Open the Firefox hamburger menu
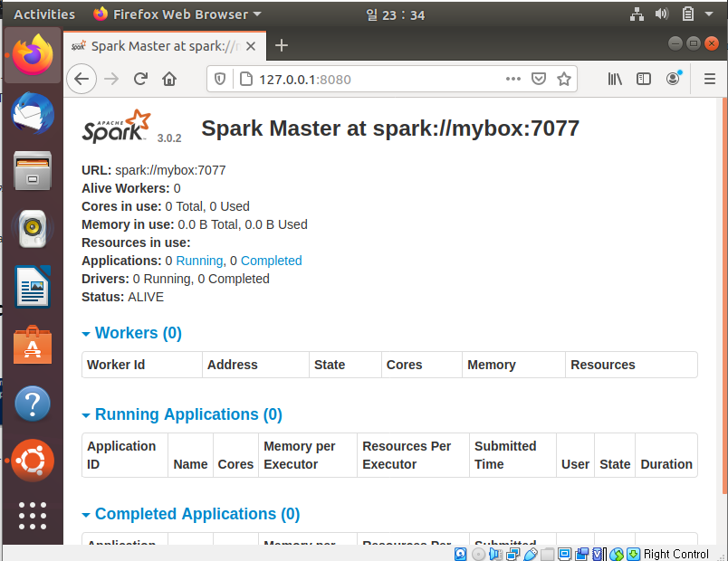This screenshot has height=561, width=728. [x=709, y=79]
